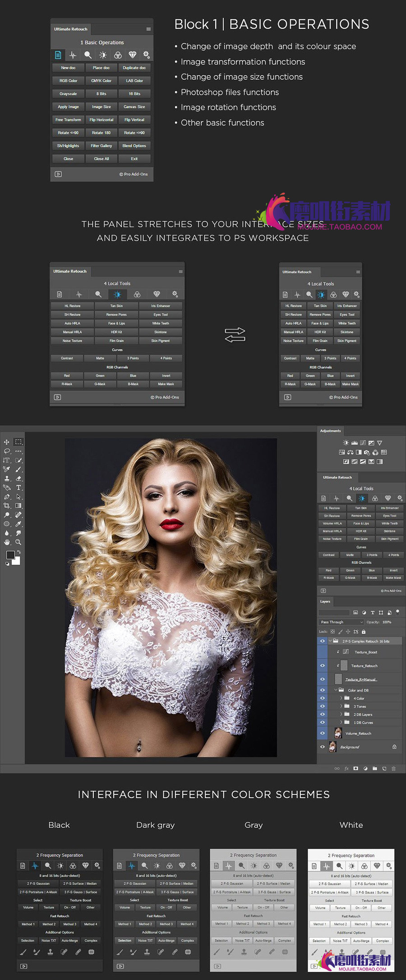The height and width of the screenshot is (980, 406).
Task: Expand the 4 Color group
Action: coord(341,698)
